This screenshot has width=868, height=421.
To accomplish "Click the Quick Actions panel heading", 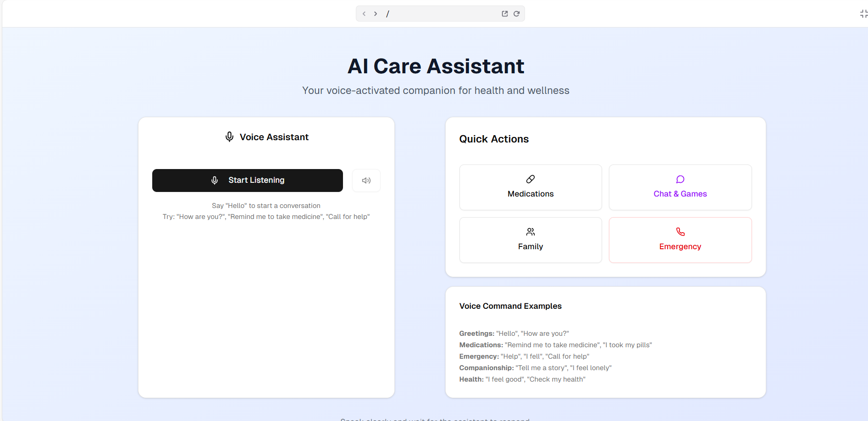I will (494, 139).
